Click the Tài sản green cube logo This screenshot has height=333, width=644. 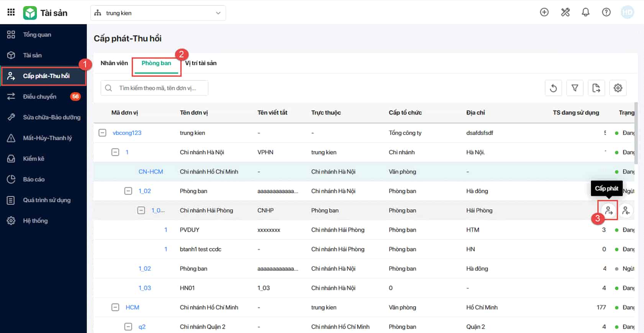point(29,13)
